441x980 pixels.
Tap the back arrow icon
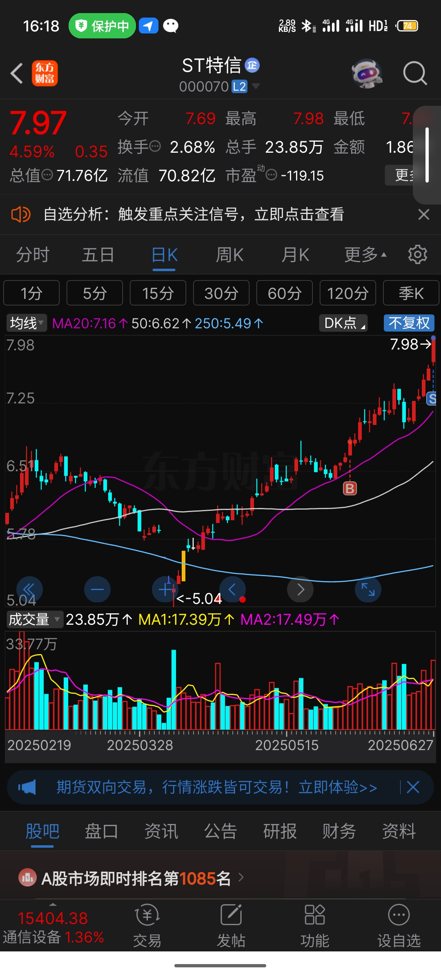tap(17, 73)
